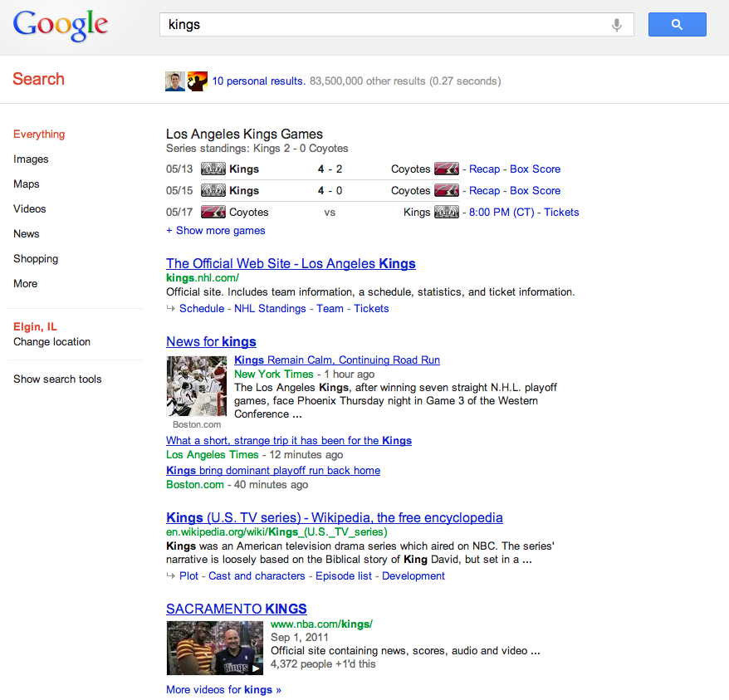Click the Kings logo in the 05/13 row
The height and width of the screenshot is (700, 729).
click(213, 169)
